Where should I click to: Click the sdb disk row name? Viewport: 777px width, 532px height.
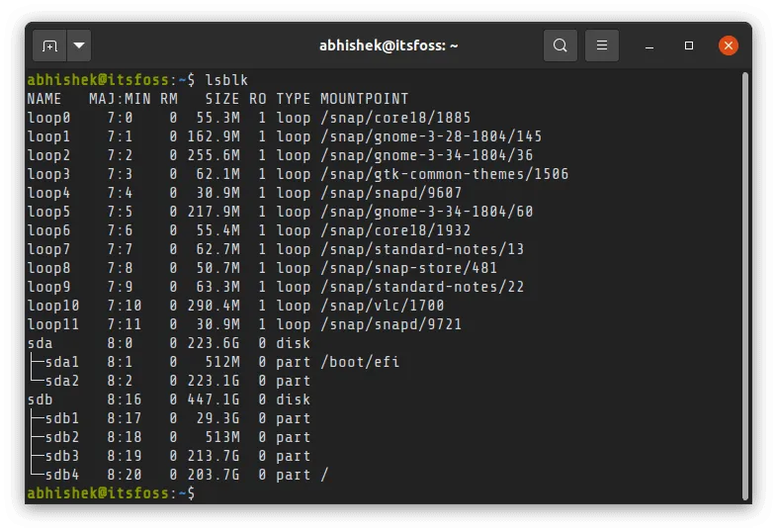tap(40, 399)
